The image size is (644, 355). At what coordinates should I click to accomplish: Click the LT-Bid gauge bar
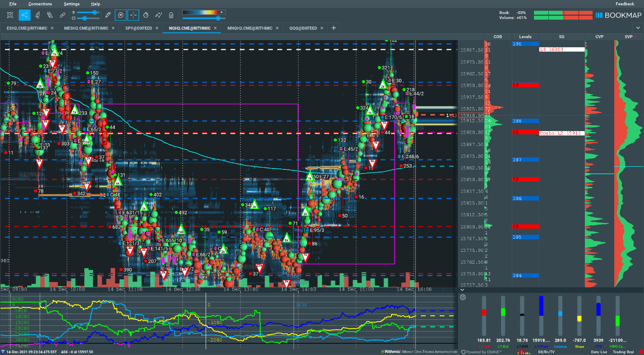click(503, 315)
